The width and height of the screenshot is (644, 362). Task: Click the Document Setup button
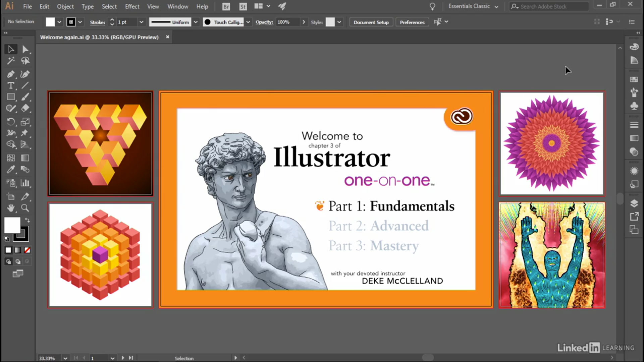pyautogui.click(x=371, y=22)
